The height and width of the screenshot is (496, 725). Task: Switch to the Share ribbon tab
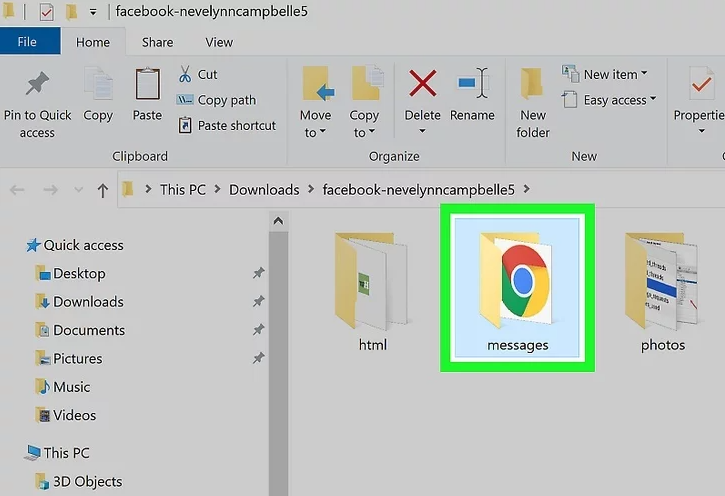158,42
